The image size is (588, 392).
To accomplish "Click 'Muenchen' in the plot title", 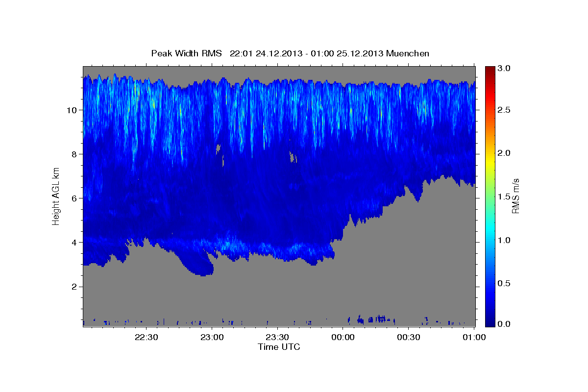I will pyautogui.click(x=408, y=53).
